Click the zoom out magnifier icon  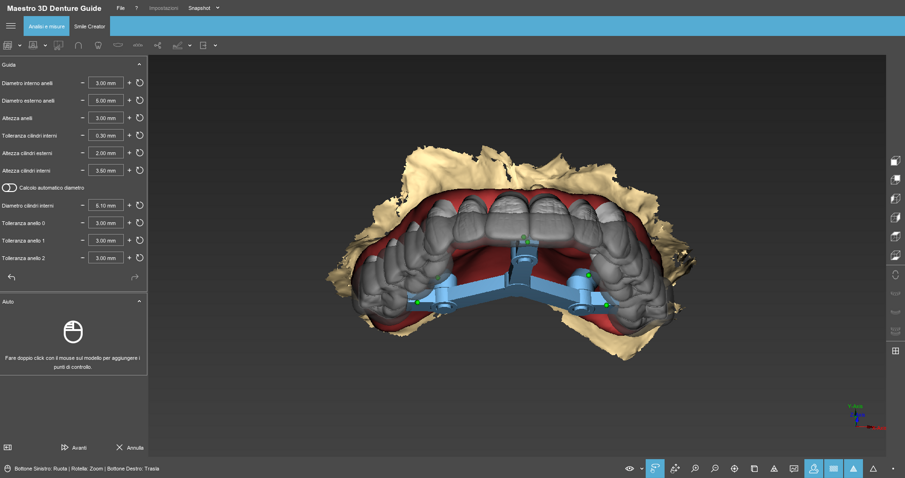pos(715,468)
